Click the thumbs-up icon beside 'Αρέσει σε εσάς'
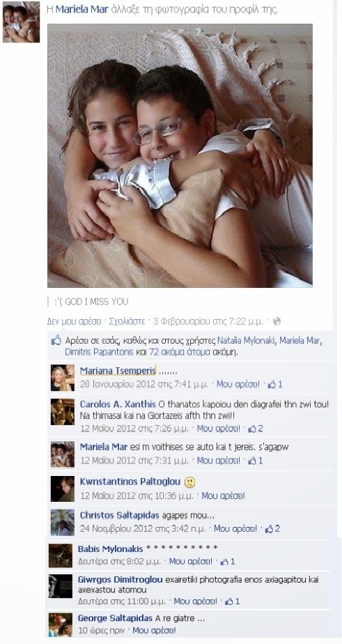Image resolution: width=342 pixels, height=644 pixels. 56,340
